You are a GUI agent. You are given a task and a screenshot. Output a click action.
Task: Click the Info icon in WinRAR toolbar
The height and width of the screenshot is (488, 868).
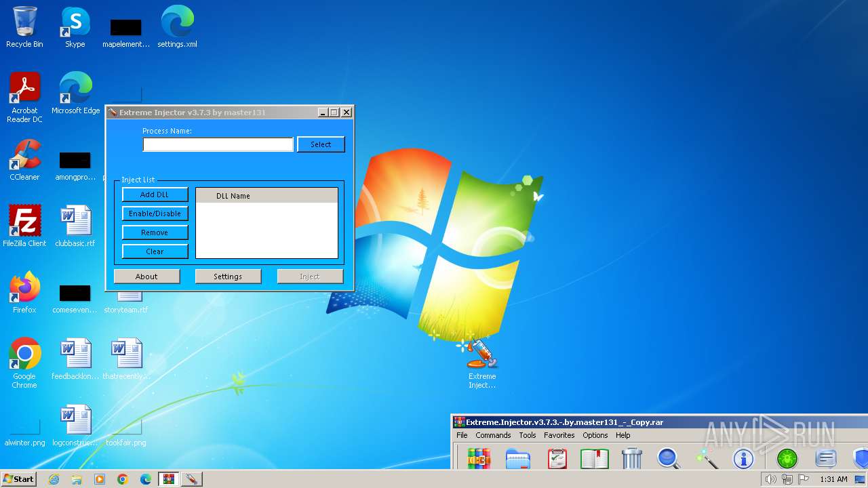pyautogui.click(x=743, y=459)
